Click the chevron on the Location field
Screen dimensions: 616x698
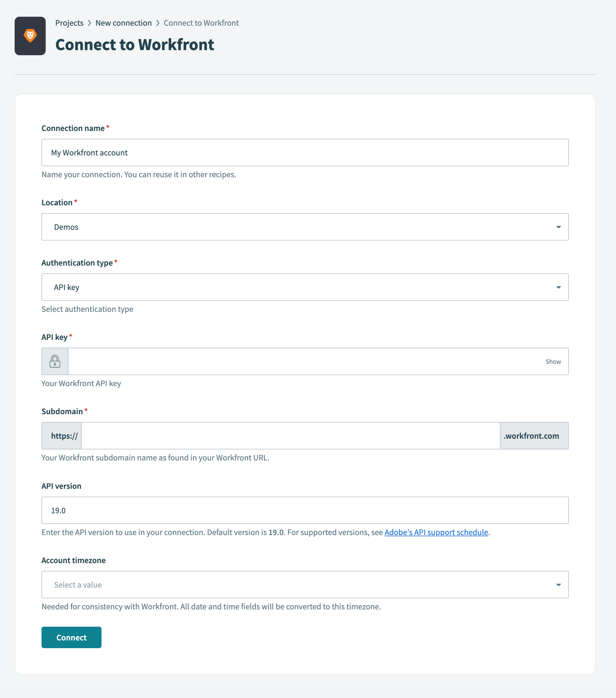559,227
